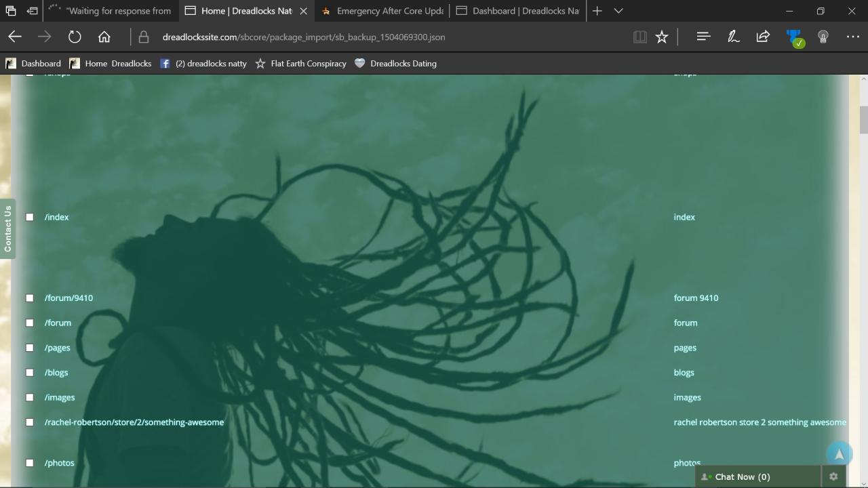Check the /index checkbox

(29, 217)
